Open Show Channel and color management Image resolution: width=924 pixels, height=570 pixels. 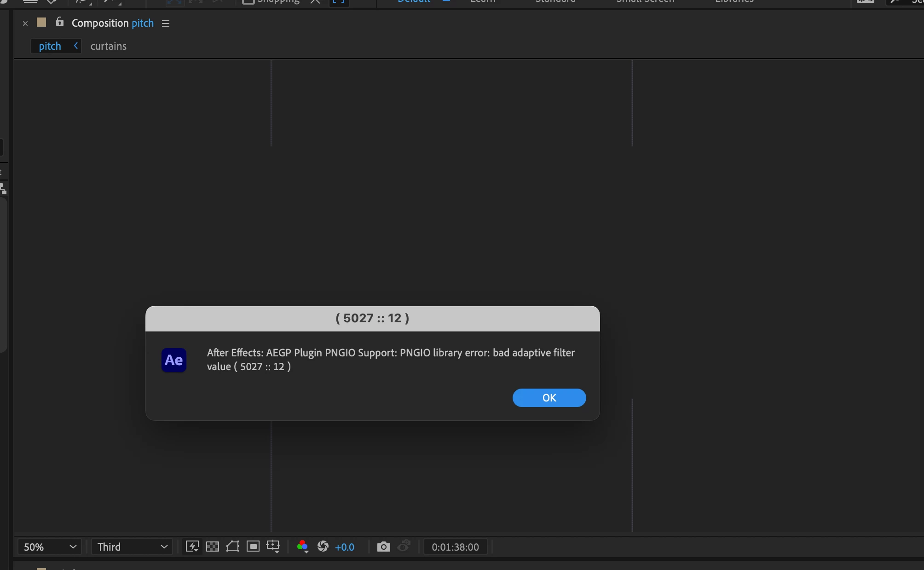302,547
